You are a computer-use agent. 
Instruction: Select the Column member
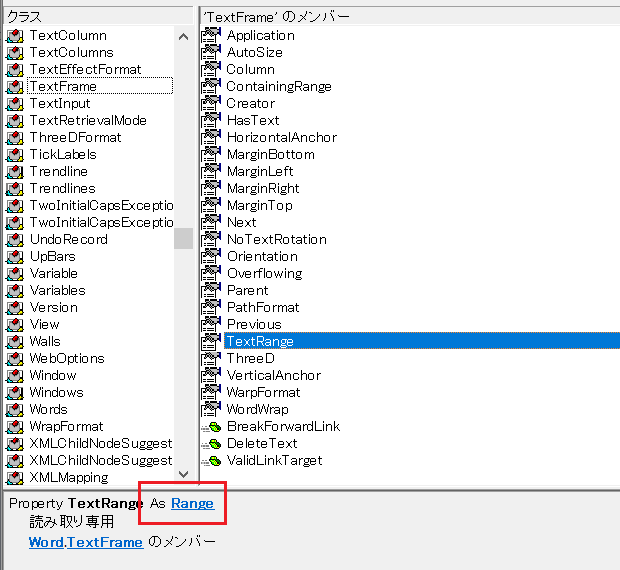point(251,70)
